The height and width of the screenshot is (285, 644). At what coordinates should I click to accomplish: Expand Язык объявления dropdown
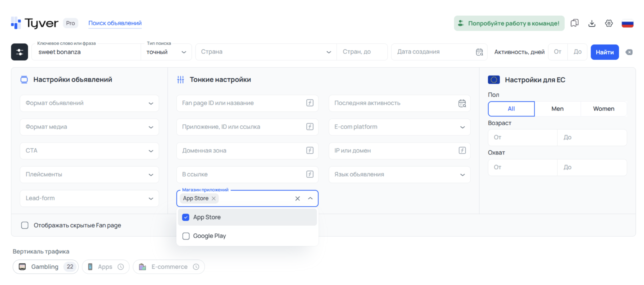pos(400,175)
